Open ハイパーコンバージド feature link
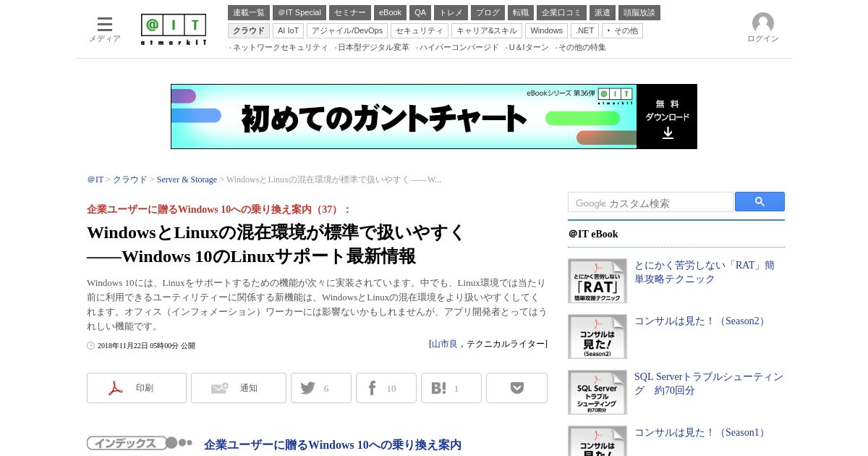The image size is (868, 456). pos(459,47)
